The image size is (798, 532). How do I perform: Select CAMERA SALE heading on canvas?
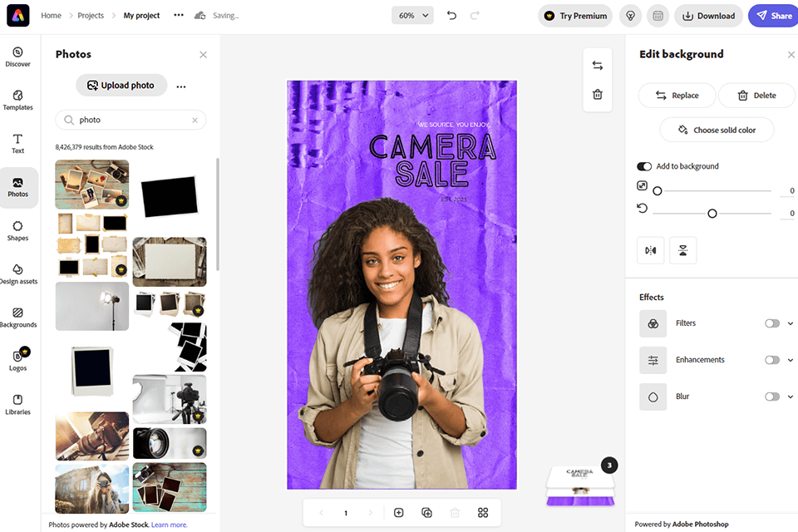[x=432, y=160]
